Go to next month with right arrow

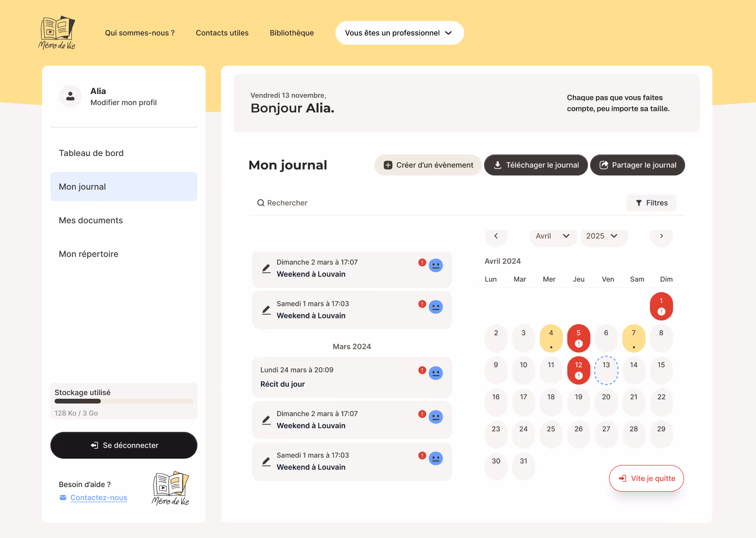click(661, 236)
